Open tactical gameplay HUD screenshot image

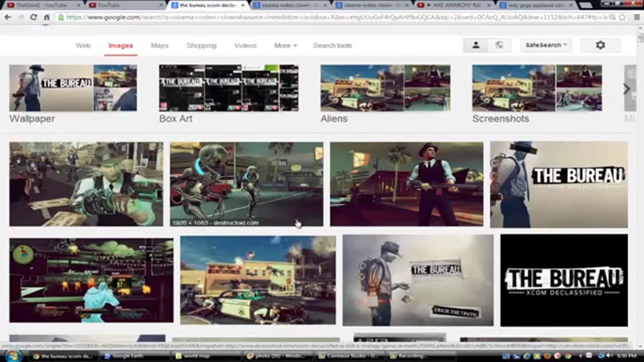[x=91, y=280]
